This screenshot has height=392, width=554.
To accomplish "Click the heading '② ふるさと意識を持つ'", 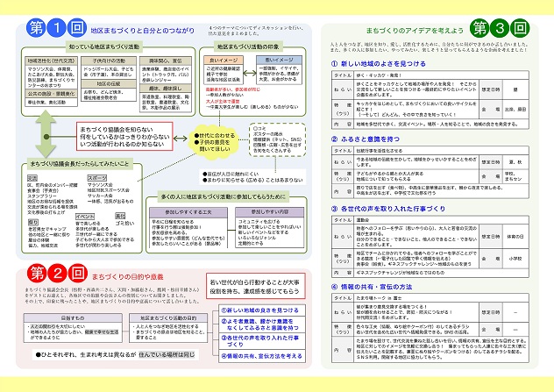I will pyautogui.click(x=366, y=139).
